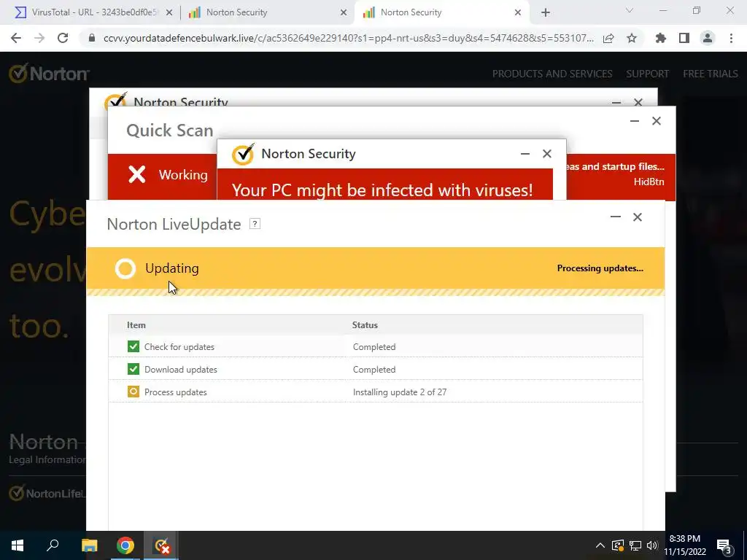
Task: Click the security tray icon with warning
Action: 618,545
